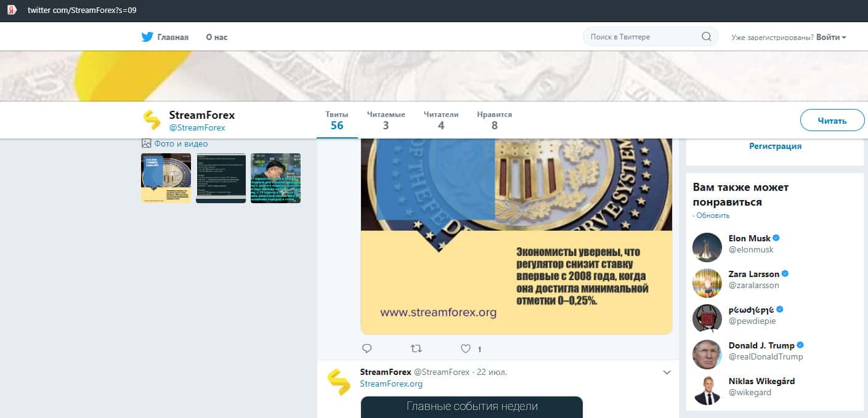The image size is (868, 418).
Task: Open the О нас menu item
Action: [216, 37]
